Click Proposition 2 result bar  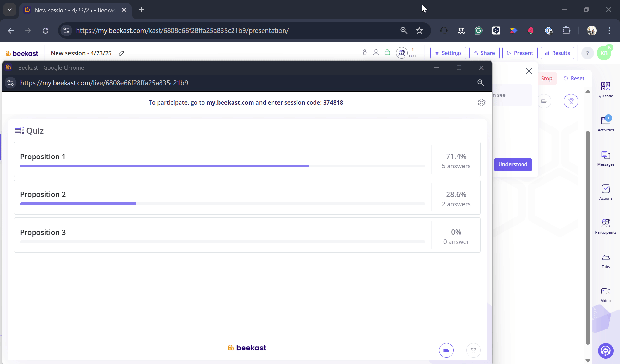click(222, 204)
